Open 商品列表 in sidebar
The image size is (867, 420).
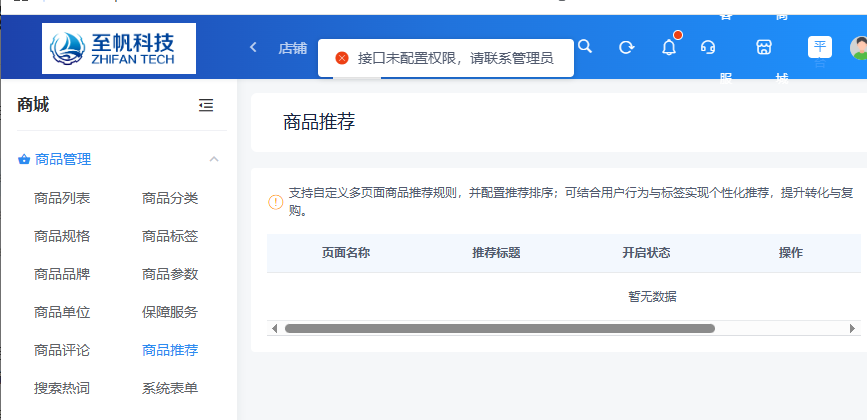pos(62,198)
